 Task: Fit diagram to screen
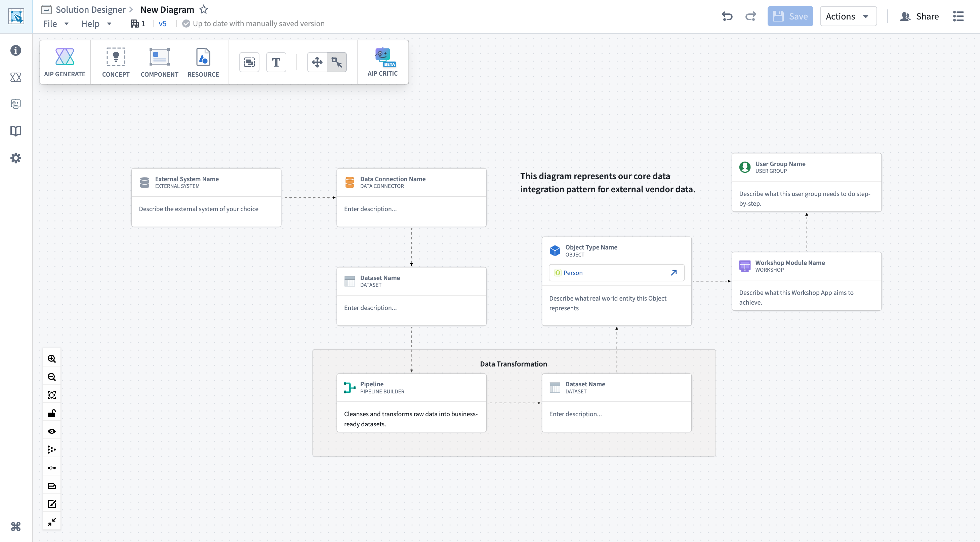[x=52, y=395]
